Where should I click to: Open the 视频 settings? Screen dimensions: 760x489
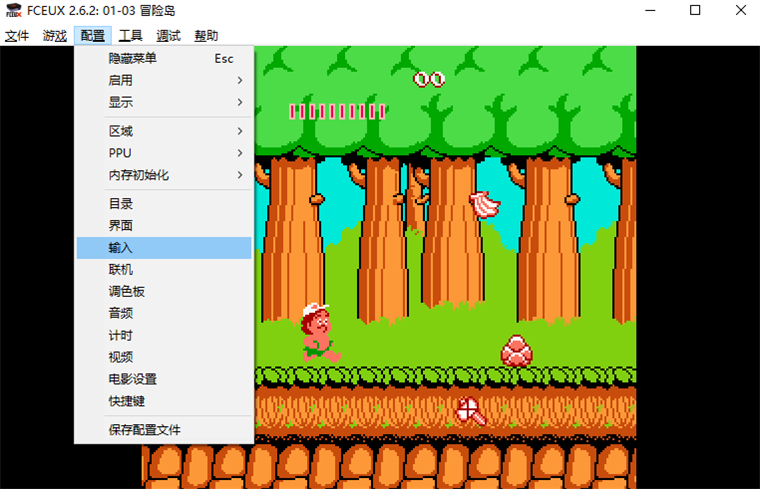point(164,357)
